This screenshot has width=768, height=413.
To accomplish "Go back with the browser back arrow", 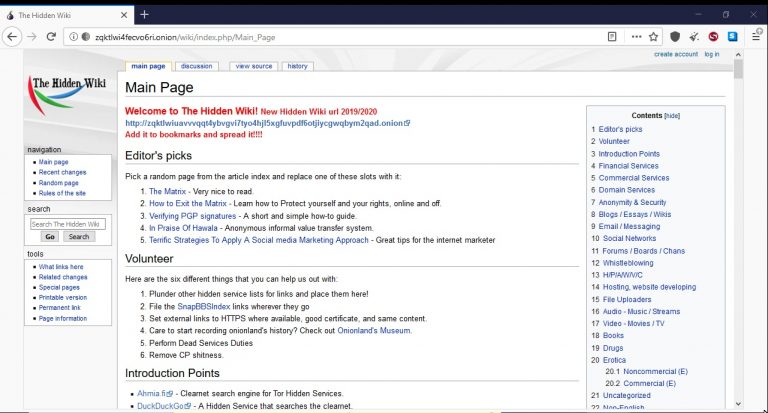I will click(x=12, y=37).
